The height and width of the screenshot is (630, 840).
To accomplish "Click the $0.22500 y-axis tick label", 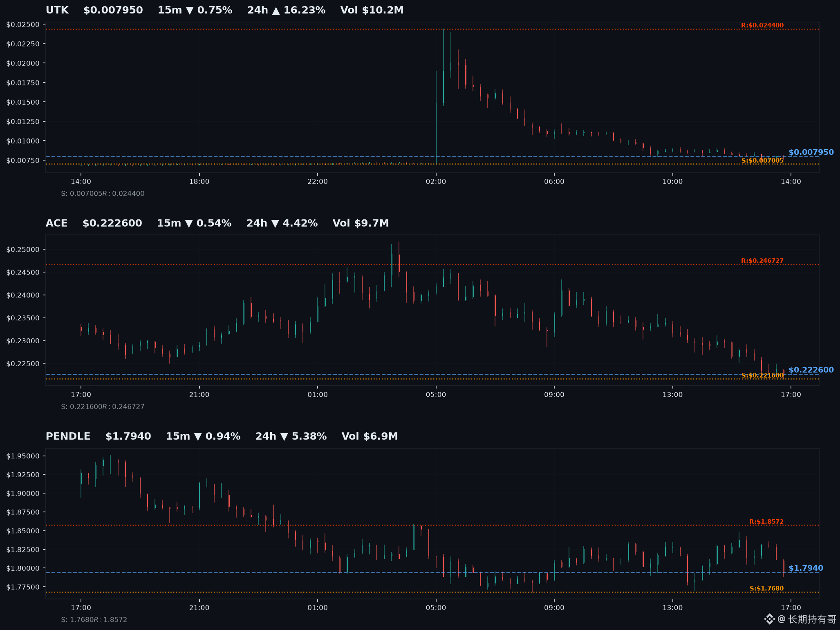I will (x=23, y=364).
